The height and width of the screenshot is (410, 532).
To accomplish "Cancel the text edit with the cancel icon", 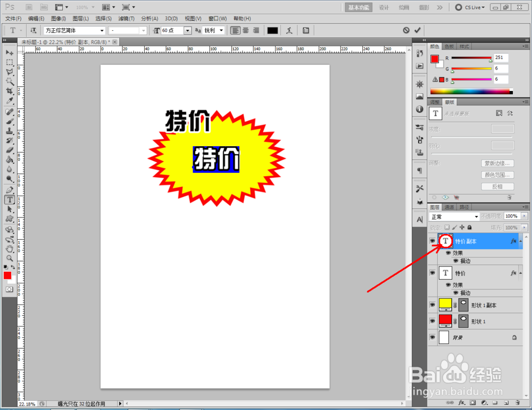I will coord(406,30).
